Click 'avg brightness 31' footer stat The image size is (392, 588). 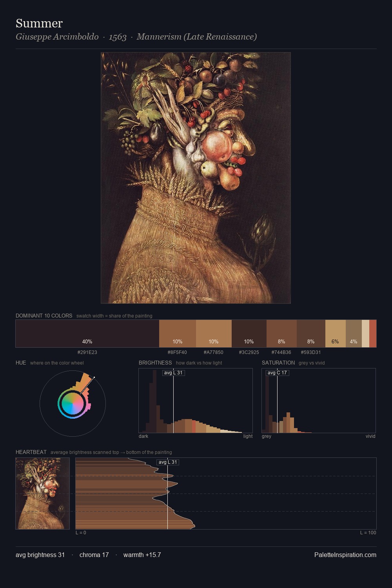click(40, 555)
